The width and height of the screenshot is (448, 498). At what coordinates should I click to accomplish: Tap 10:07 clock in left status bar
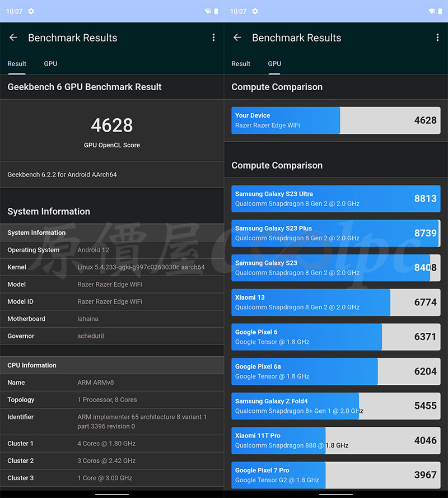(15, 11)
